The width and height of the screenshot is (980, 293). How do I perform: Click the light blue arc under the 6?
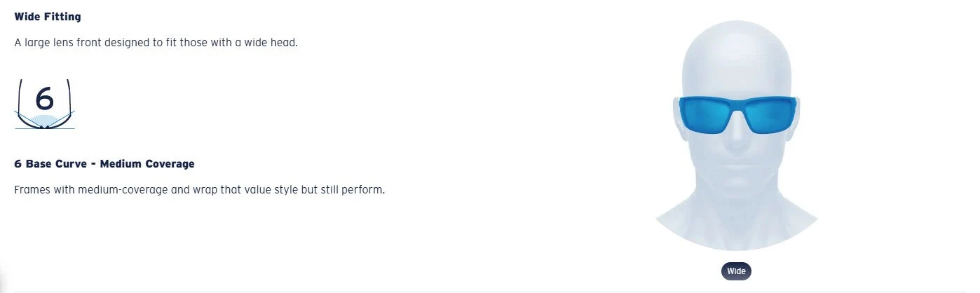(44, 121)
